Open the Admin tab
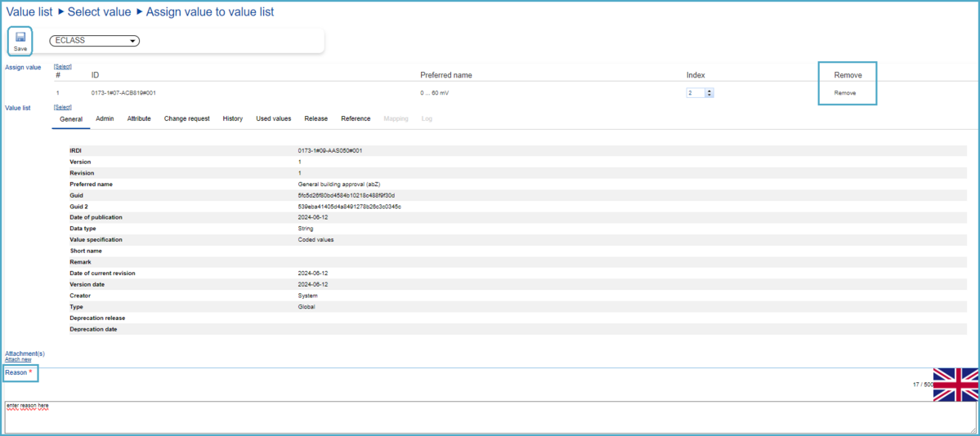This screenshot has height=436, width=980. [x=105, y=119]
